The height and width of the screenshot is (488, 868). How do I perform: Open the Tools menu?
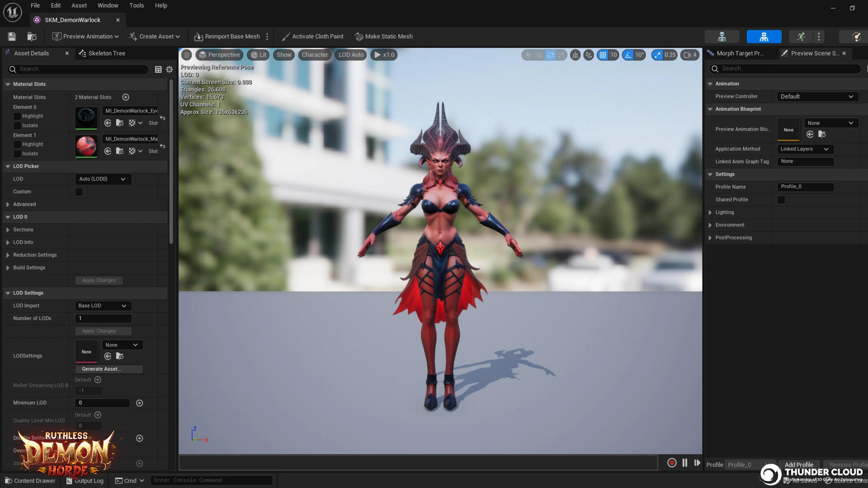(137, 5)
